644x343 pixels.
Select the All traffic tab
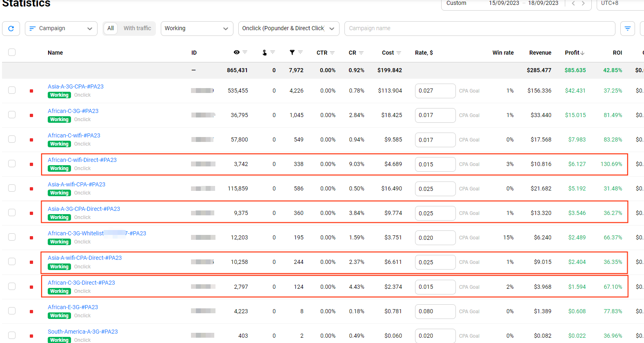coord(111,28)
